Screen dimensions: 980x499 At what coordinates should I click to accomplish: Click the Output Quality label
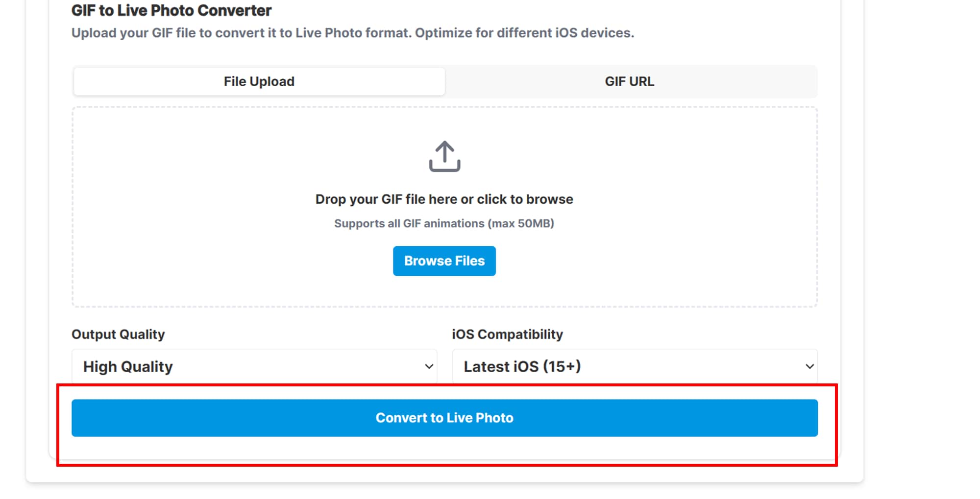[118, 334]
